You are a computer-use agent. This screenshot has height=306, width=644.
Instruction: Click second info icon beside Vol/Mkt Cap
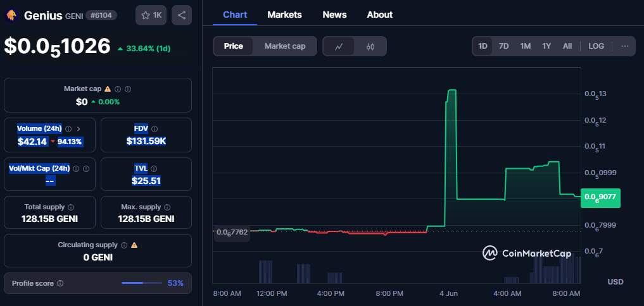[x=86, y=168]
